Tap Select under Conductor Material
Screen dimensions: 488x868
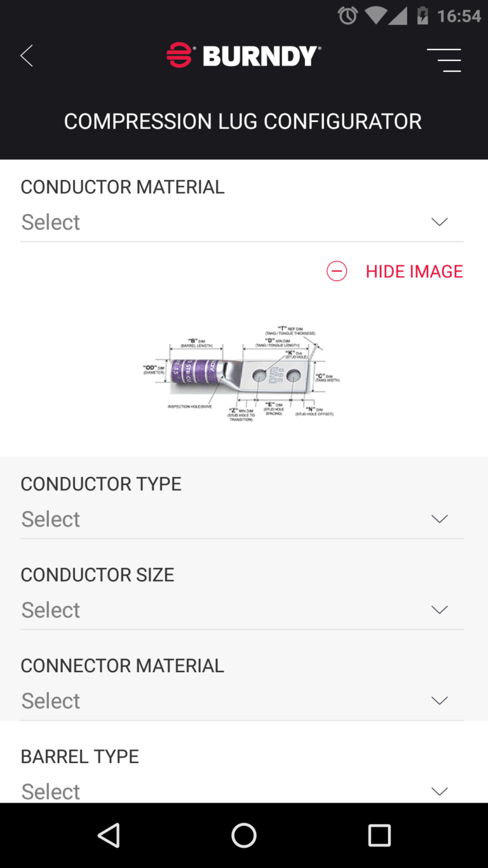(x=51, y=222)
